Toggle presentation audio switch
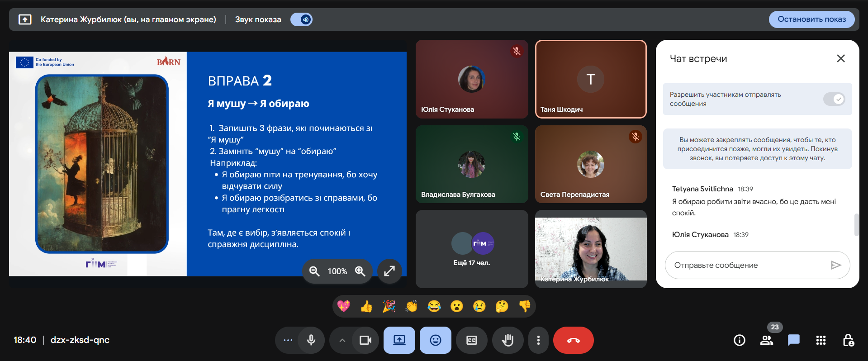Screen dimensions: 868x361 tap(301, 19)
